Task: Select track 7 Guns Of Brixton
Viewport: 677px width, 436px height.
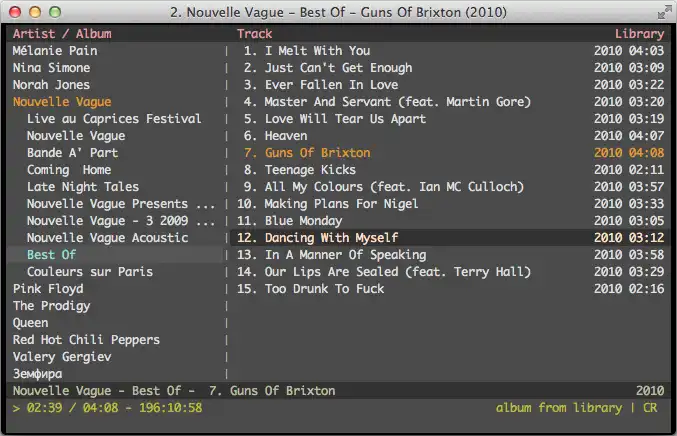Action: pos(317,153)
